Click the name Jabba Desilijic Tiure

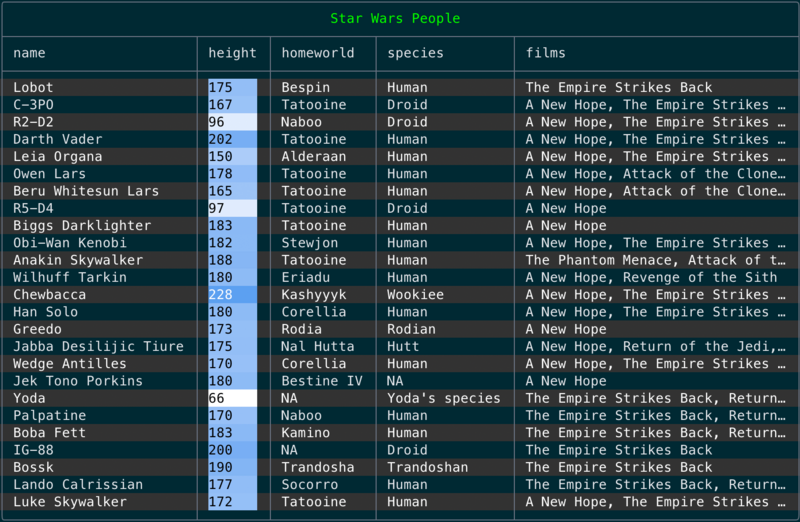[x=98, y=346]
